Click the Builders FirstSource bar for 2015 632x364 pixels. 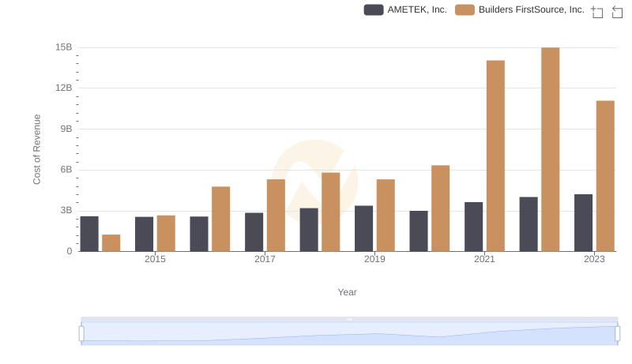pyautogui.click(x=166, y=233)
